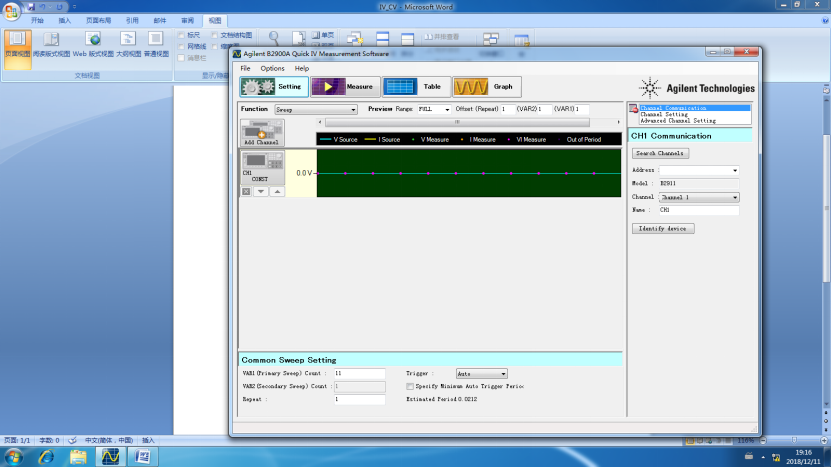Open the Function Sweep dropdown

click(x=316, y=110)
